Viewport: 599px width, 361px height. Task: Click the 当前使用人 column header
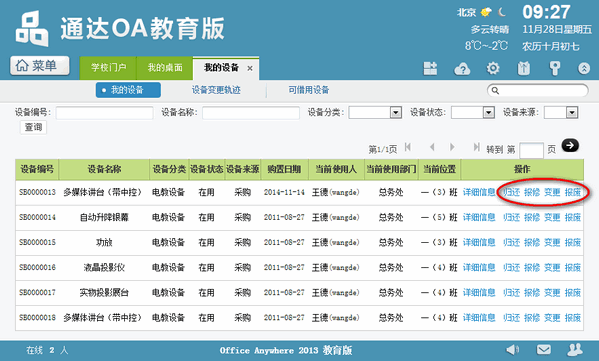[336, 169]
